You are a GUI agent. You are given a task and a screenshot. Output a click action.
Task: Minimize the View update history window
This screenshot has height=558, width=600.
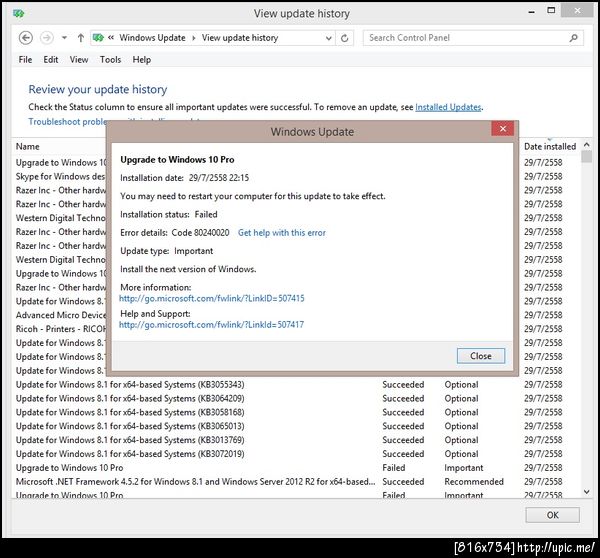(x=532, y=12)
